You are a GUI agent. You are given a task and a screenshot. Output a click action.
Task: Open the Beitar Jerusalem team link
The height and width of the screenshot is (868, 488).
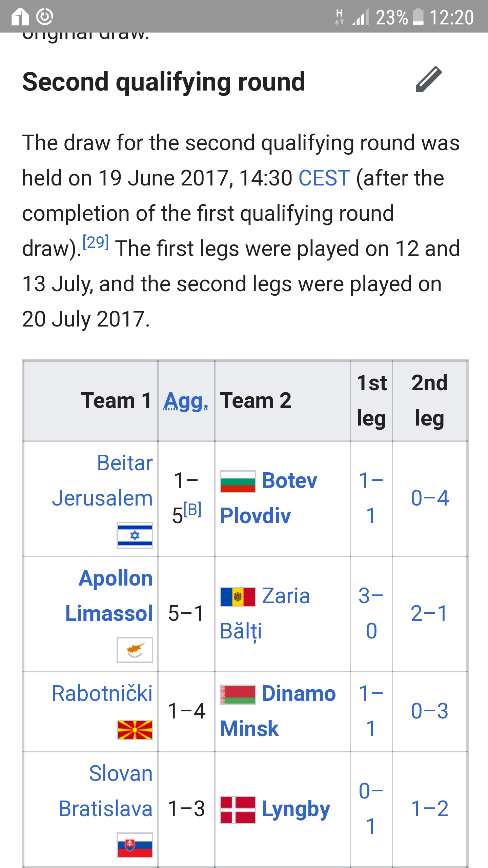[102, 480]
